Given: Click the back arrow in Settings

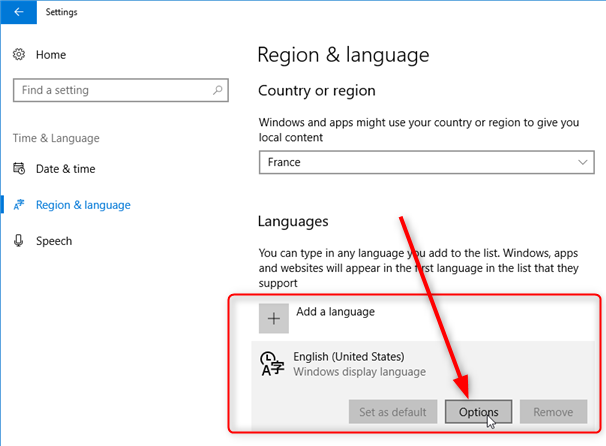Looking at the screenshot, I should click(19, 12).
